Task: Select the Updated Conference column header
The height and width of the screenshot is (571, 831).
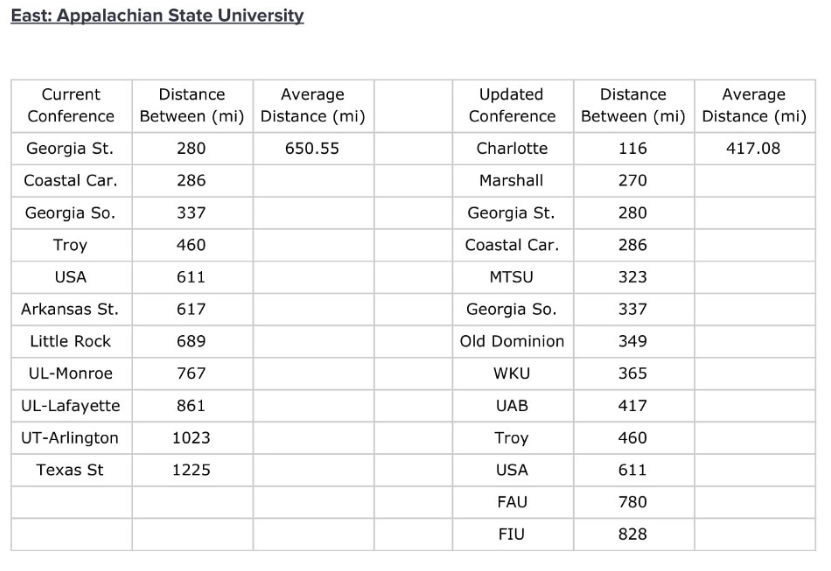Action: [512, 105]
